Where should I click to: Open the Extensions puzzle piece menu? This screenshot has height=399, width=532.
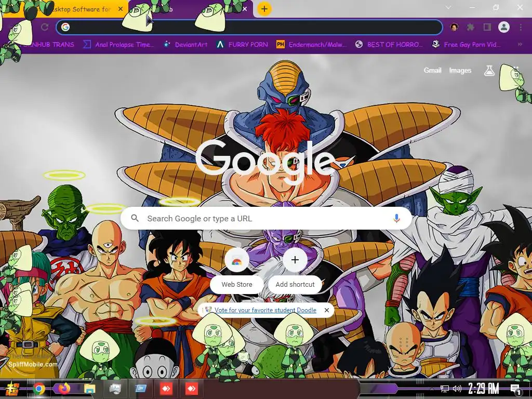point(470,27)
